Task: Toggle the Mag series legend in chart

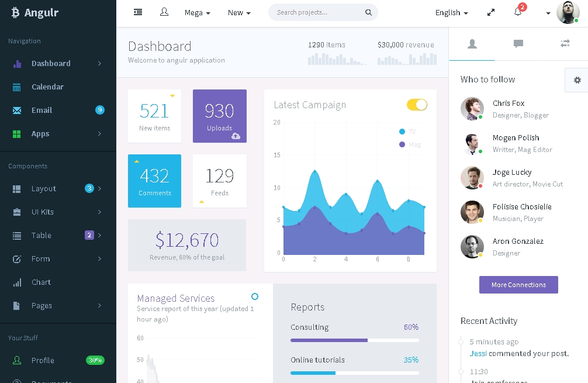Action: point(409,144)
